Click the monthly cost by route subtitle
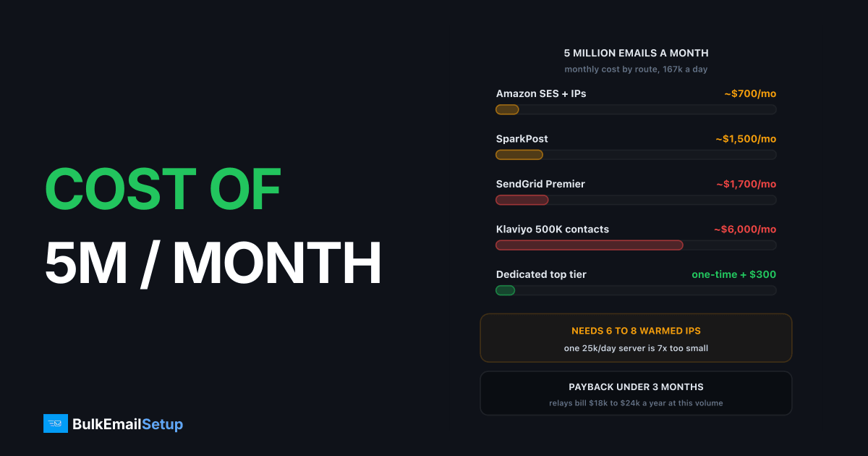The width and height of the screenshot is (868, 456). coord(636,69)
